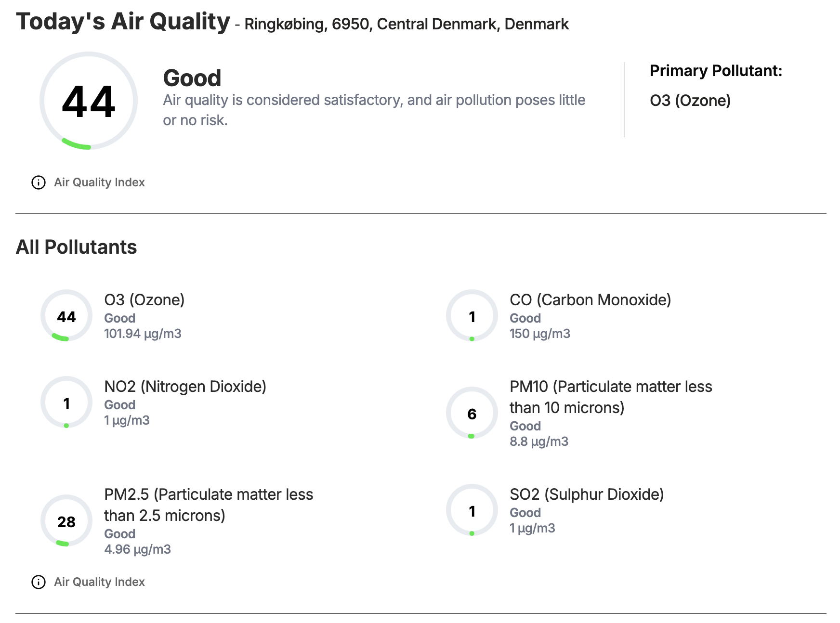Click the Primary Pollutant O3 (Ozone) value
Image resolution: width=840 pixels, height=623 pixels.
[690, 101]
